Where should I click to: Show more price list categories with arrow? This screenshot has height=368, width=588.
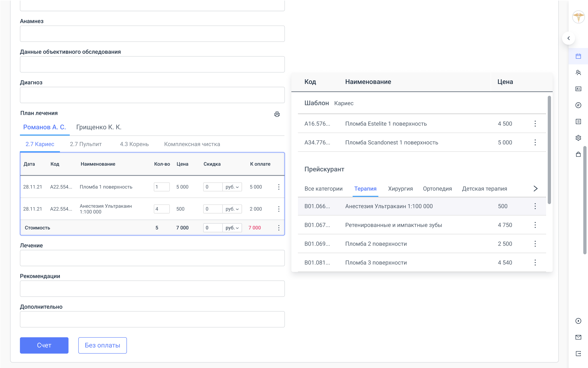point(535,189)
